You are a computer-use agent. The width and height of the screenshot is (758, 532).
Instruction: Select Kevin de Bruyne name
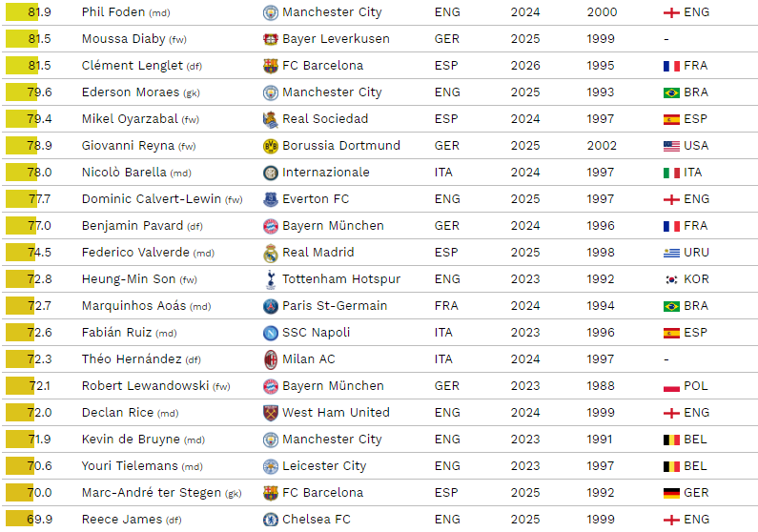[131, 440]
